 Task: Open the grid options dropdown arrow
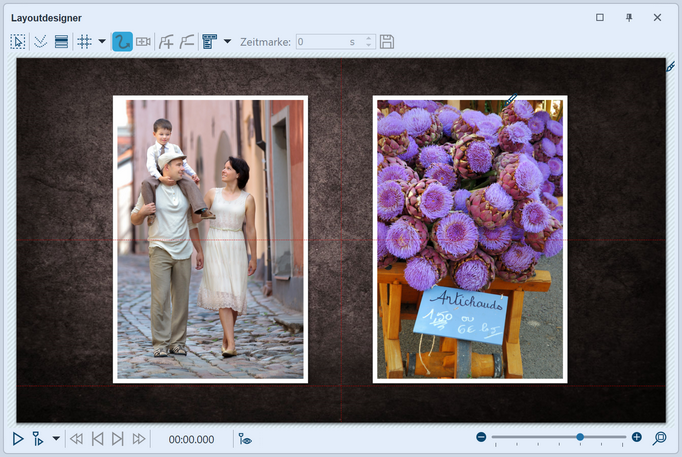[102, 42]
